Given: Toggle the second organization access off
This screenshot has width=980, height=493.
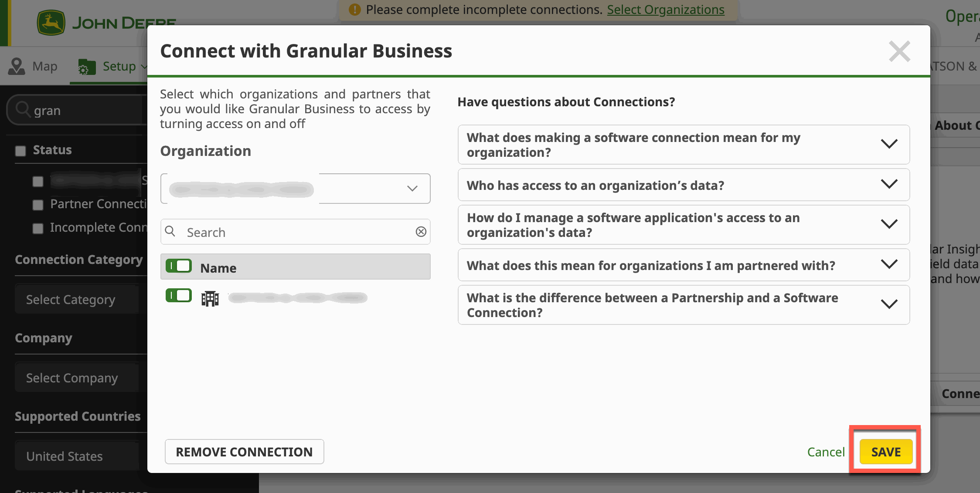Looking at the screenshot, I should pos(178,297).
